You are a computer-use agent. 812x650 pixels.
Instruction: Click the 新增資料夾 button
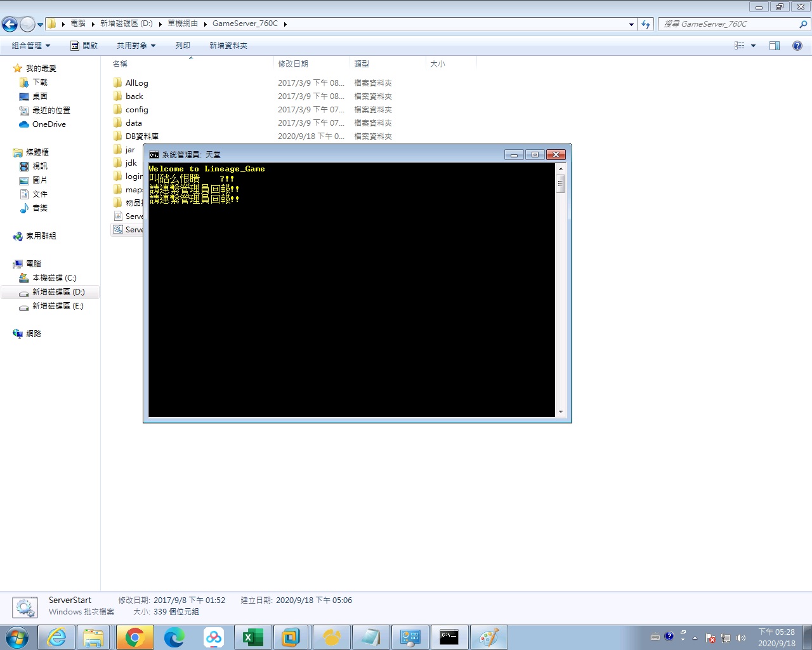tap(228, 46)
